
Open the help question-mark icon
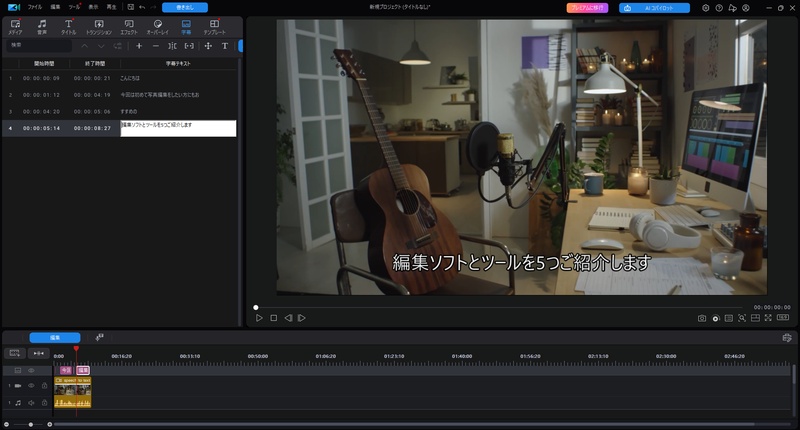pyautogui.click(x=719, y=8)
